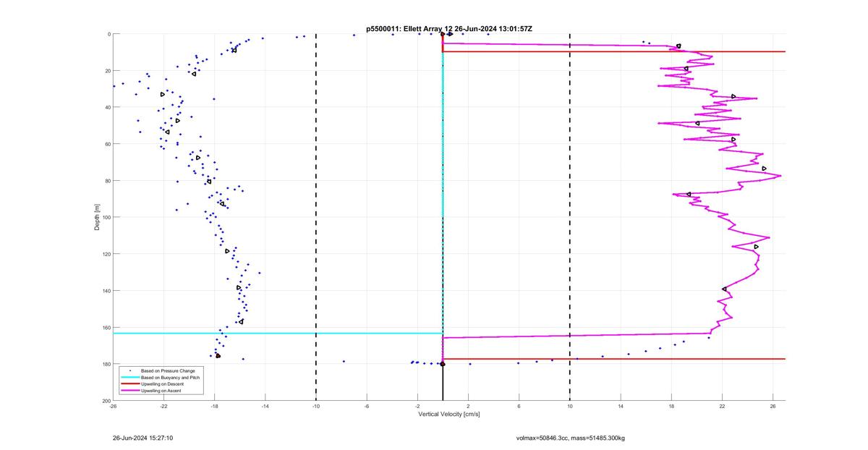Click the x-axis tick label '-2'
Image resolution: width=868 pixels, height=450 pixels.
417,407
